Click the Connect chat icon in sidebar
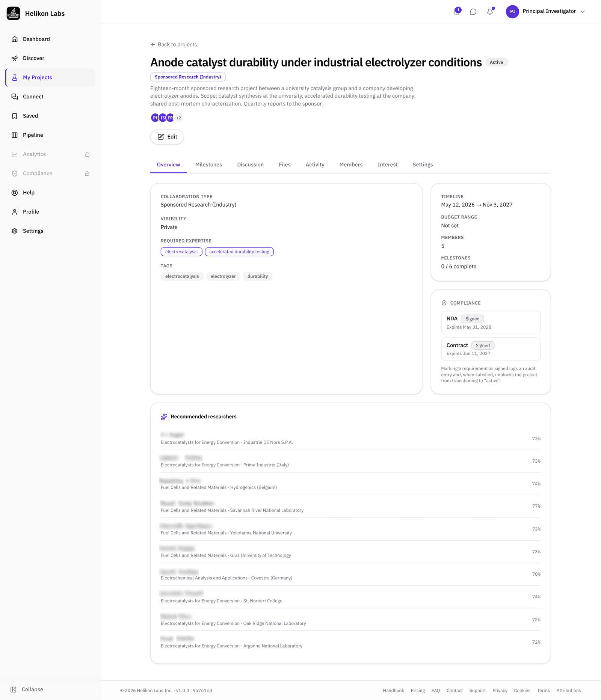Screen dimensions: 601x700 coord(15,97)
